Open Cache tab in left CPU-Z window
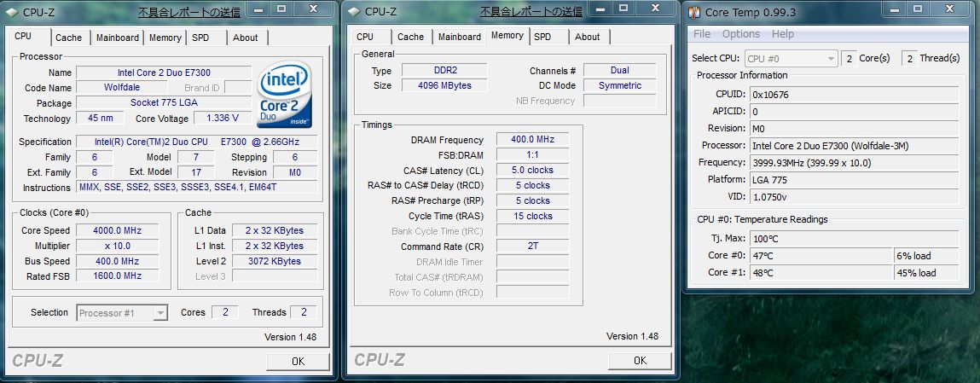Screen dimensions: 980x383 point(69,38)
